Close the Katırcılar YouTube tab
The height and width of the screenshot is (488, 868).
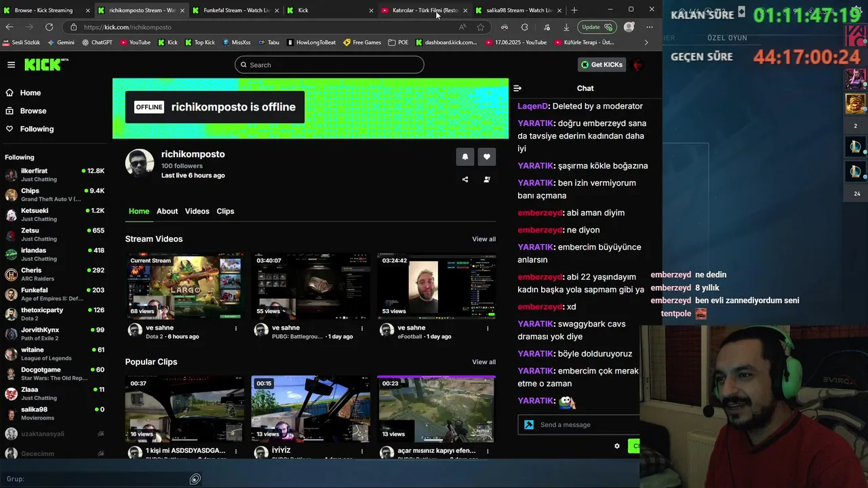465,10
